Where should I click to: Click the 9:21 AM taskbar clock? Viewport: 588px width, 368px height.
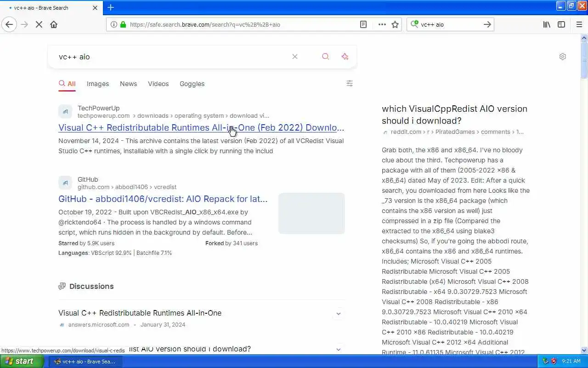click(x=571, y=362)
